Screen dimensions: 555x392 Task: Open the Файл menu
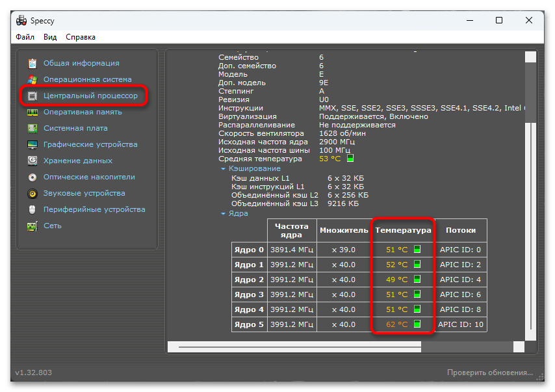pyautogui.click(x=25, y=37)
